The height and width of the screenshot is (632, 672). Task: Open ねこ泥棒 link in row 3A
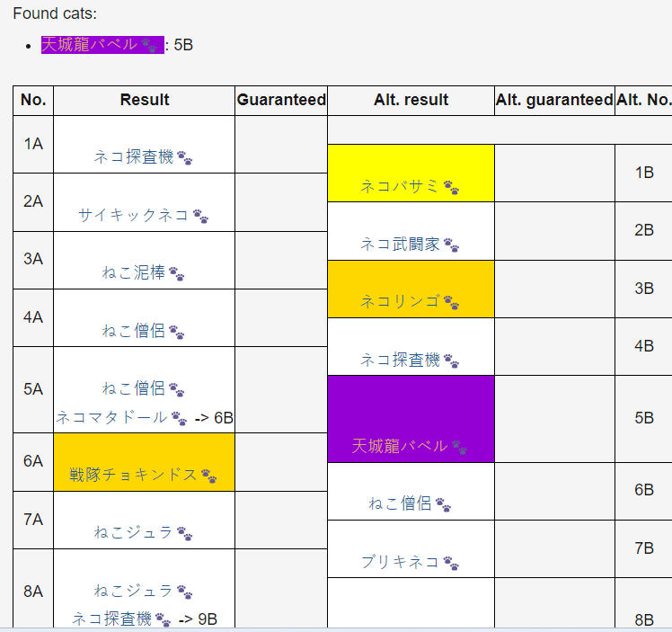[133, 272]
